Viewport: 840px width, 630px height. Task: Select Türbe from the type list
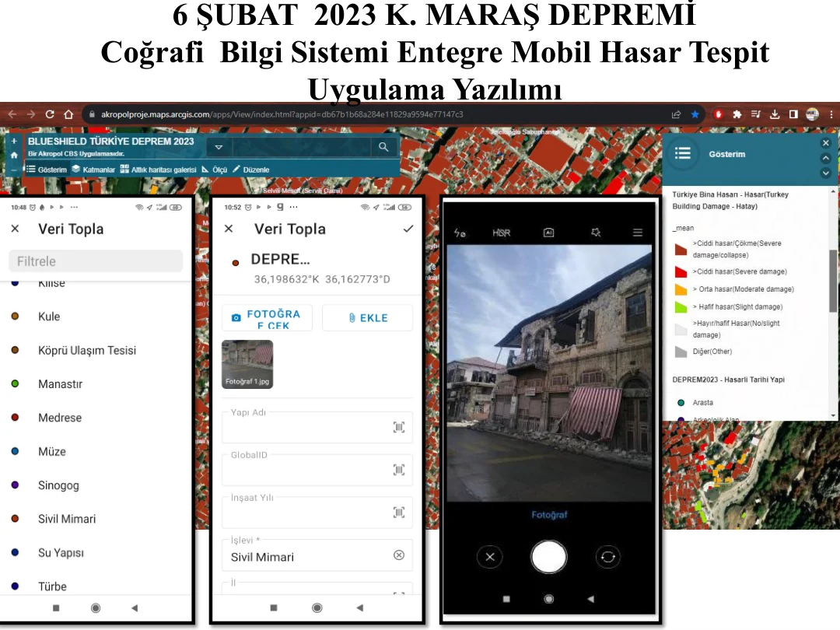[x=52, y=586]
